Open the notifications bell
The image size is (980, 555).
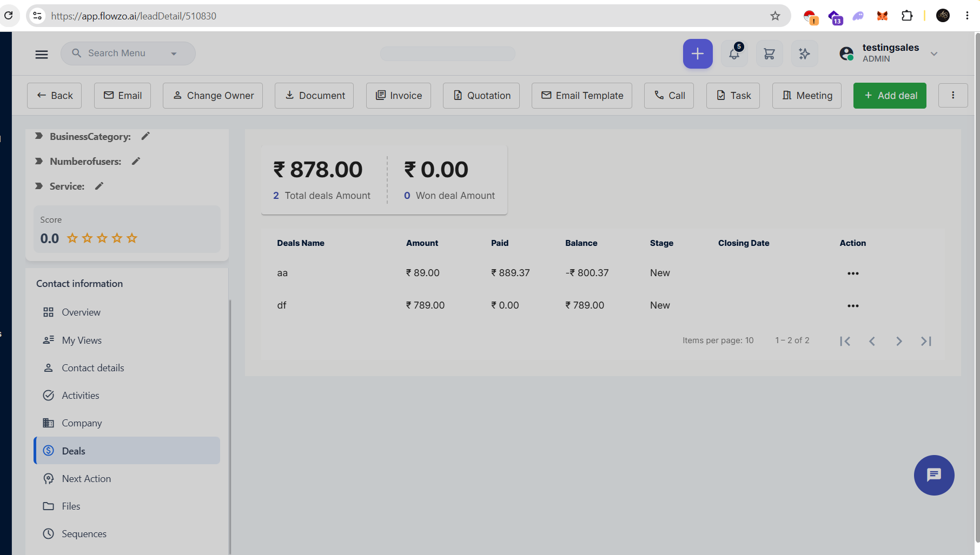coord(734,54)
